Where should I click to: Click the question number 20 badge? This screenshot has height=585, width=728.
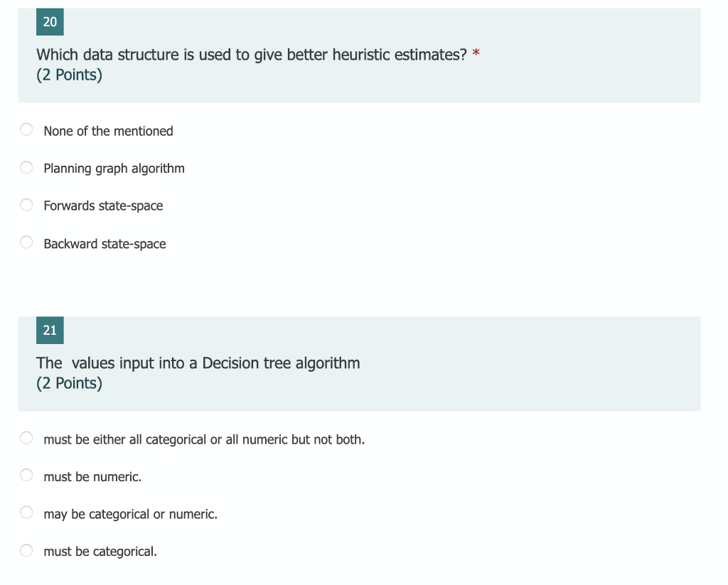tap(50, 22)
